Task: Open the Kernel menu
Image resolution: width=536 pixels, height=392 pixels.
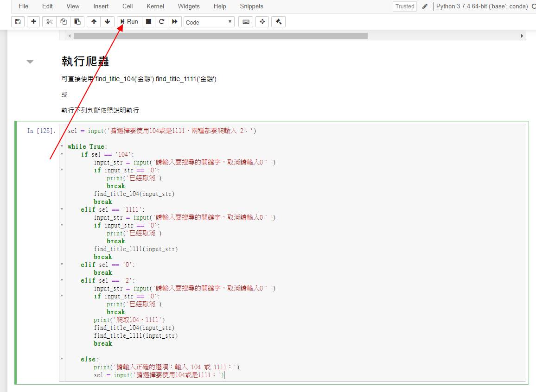Action: click(x=155, y=6)
